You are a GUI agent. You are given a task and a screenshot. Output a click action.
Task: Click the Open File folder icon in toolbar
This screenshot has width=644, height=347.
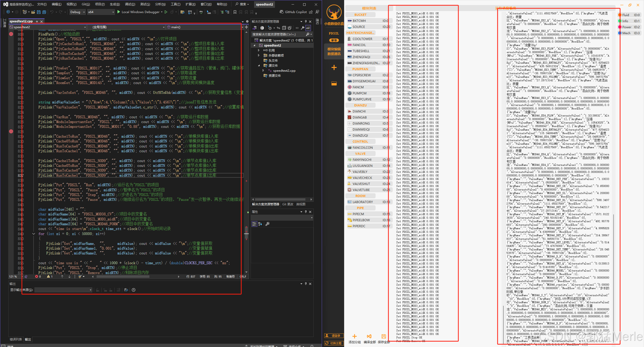click(x=33, y=12)
